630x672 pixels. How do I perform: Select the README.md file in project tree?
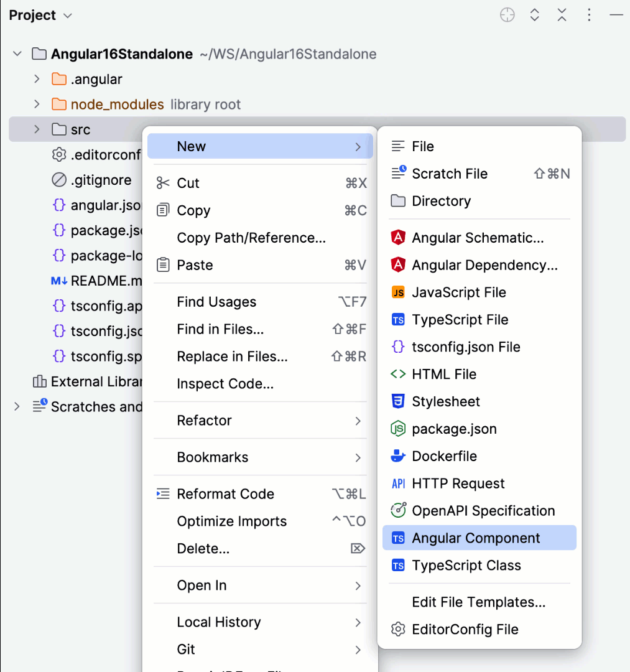[103, 281]
